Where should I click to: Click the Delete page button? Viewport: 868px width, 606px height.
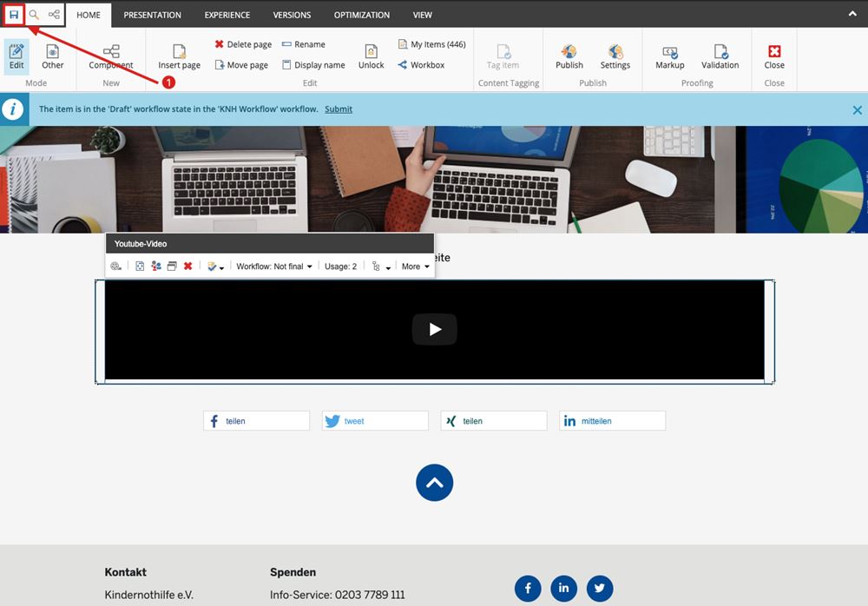[243, 44]
